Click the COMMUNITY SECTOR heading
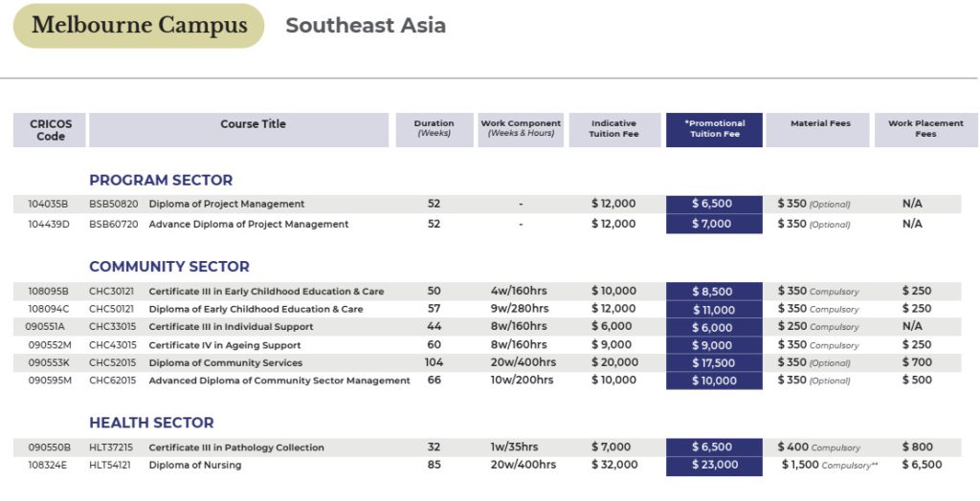Viewport: 980px width, 501px height. click(x=169, y=267)
